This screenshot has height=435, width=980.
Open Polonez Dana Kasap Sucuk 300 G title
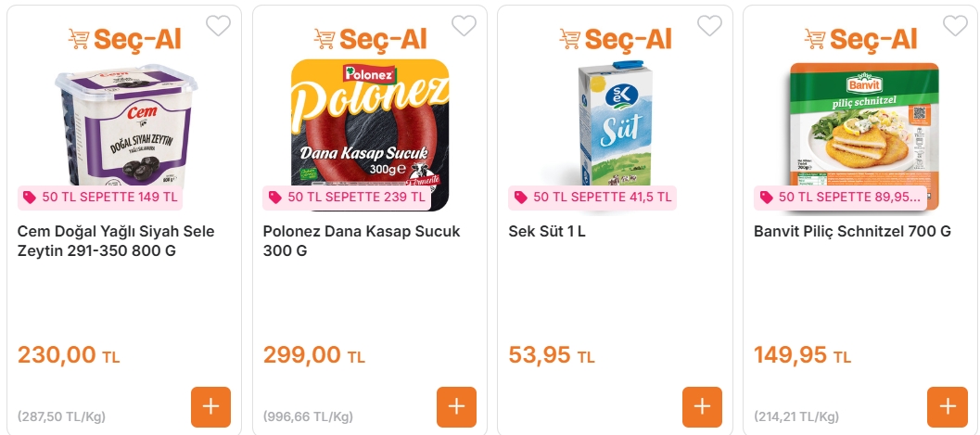click(362, 241)
